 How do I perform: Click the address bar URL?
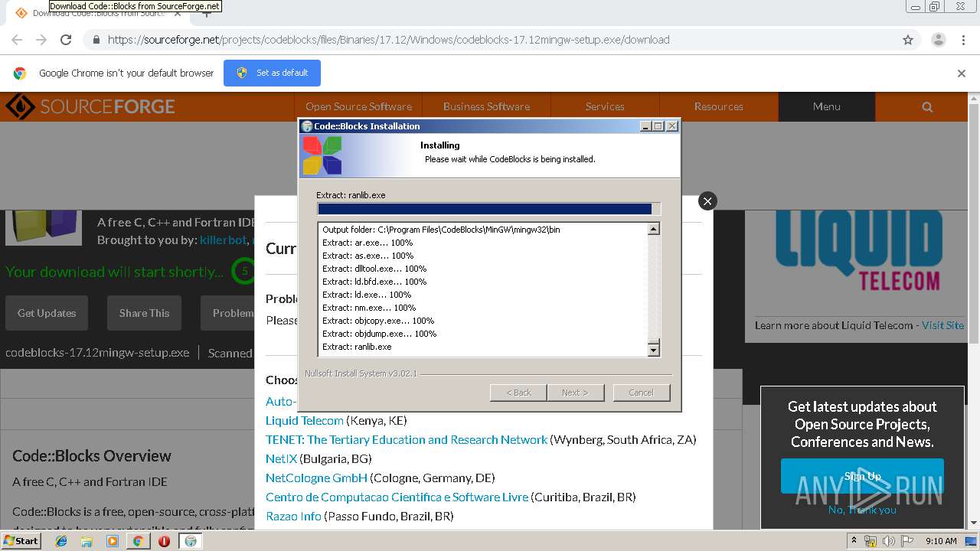388,40
